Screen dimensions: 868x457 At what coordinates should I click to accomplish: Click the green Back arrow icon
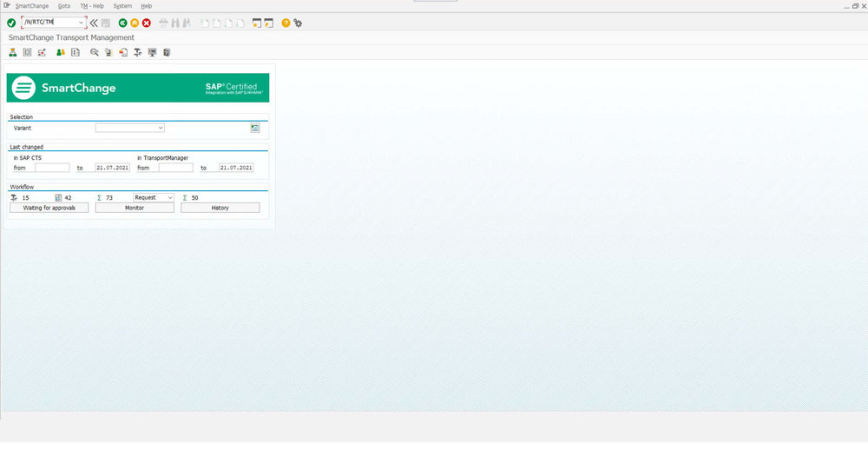pyautogui.click(x=123, y=23)
